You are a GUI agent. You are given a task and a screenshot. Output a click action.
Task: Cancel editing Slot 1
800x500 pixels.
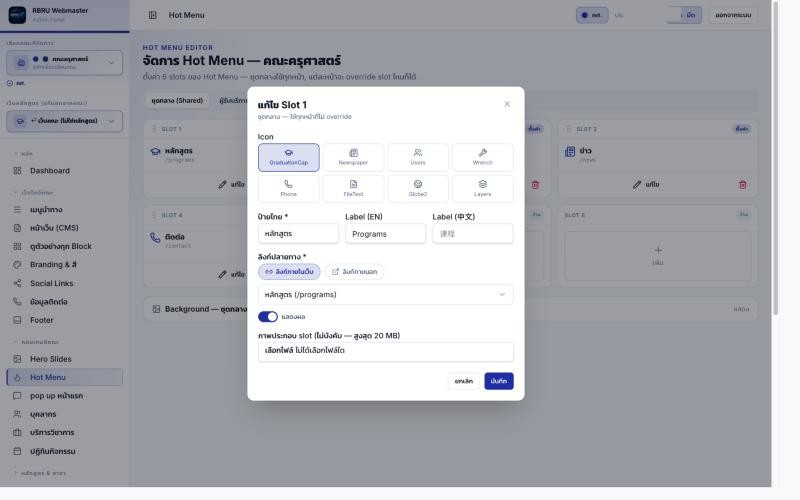[x=464, y=381]
